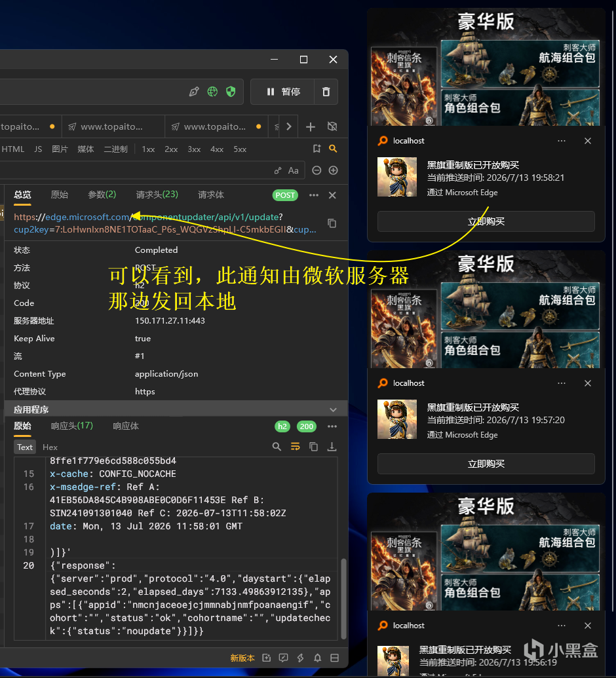Click the response panel vertical scrollbar

click(343, 599)
